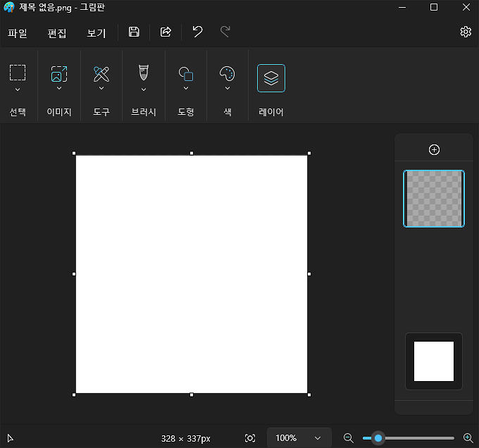
Task: Open the 100% zoom level dropdown
Action: point(299,438)
